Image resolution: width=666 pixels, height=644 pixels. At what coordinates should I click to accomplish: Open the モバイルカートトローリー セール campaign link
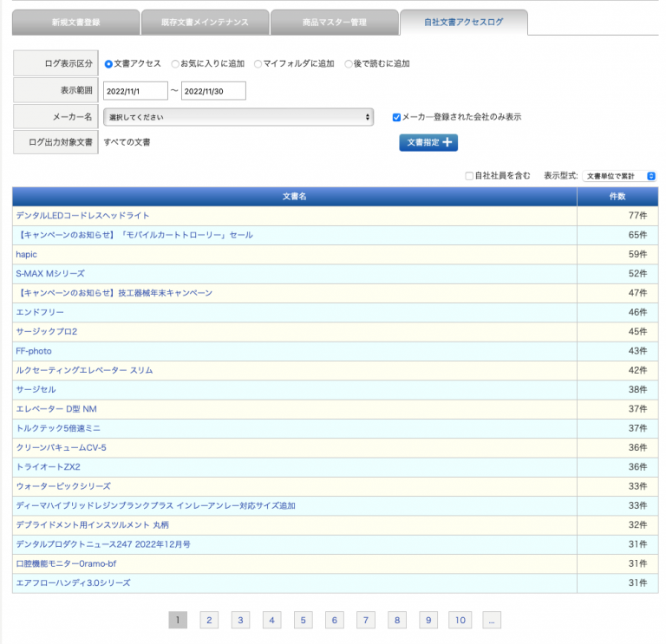134,235
